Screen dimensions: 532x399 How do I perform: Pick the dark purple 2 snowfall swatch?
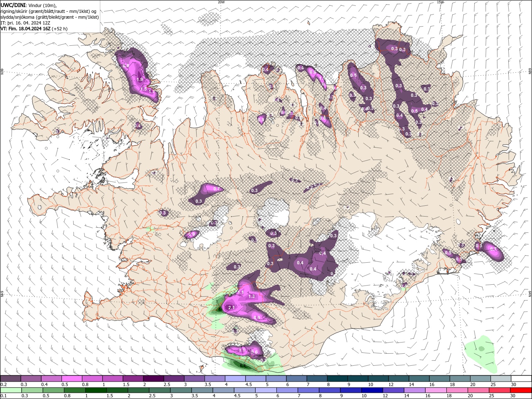click(x=153, y=379)
